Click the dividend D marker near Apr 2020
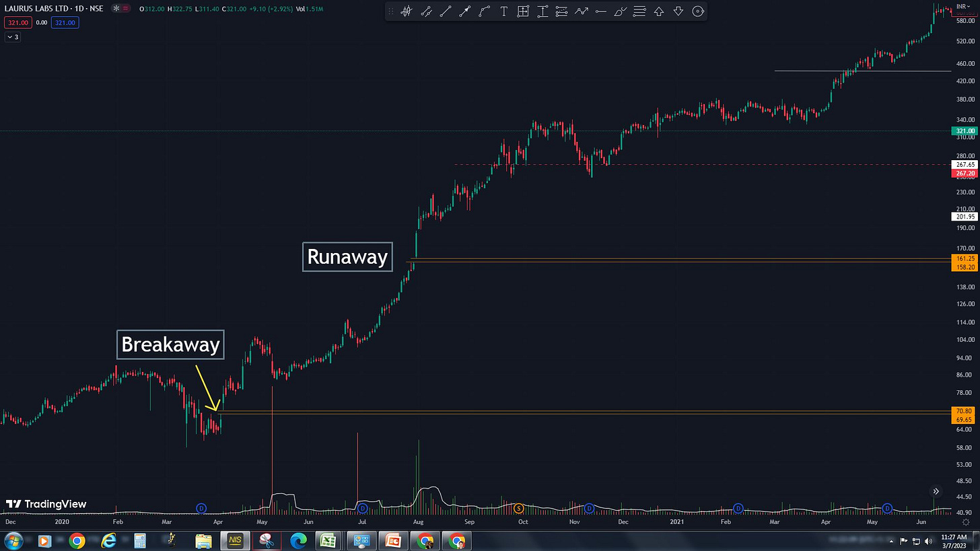980x551 pixels. pyautogui.click(x=201, y=508)
